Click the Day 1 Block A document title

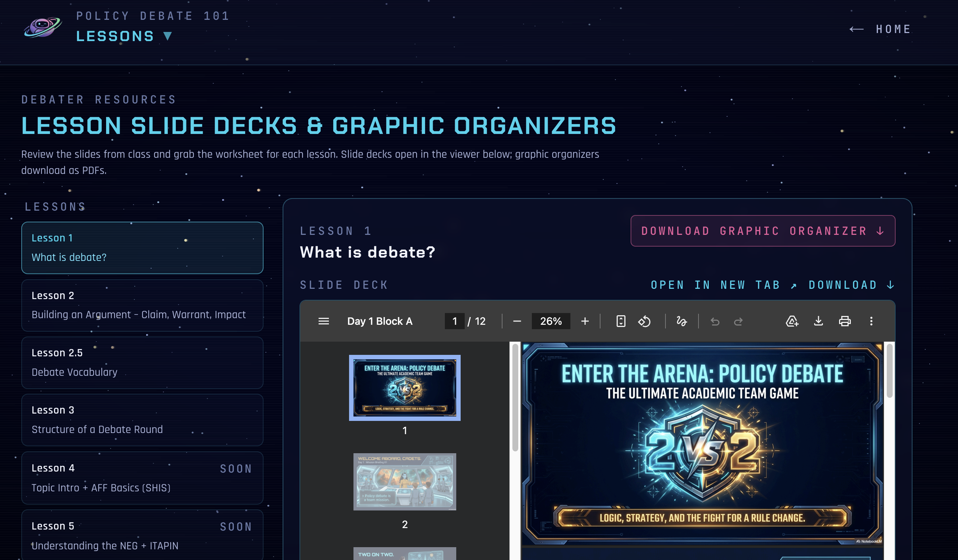tap(380, 321)
